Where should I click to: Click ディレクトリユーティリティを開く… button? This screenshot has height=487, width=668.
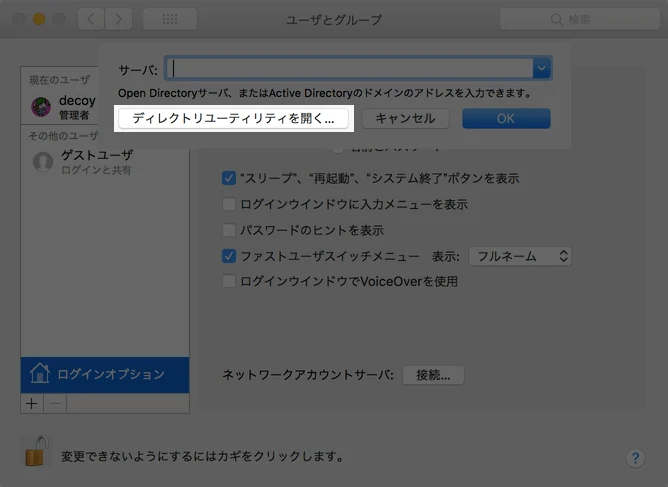point(233,118)
